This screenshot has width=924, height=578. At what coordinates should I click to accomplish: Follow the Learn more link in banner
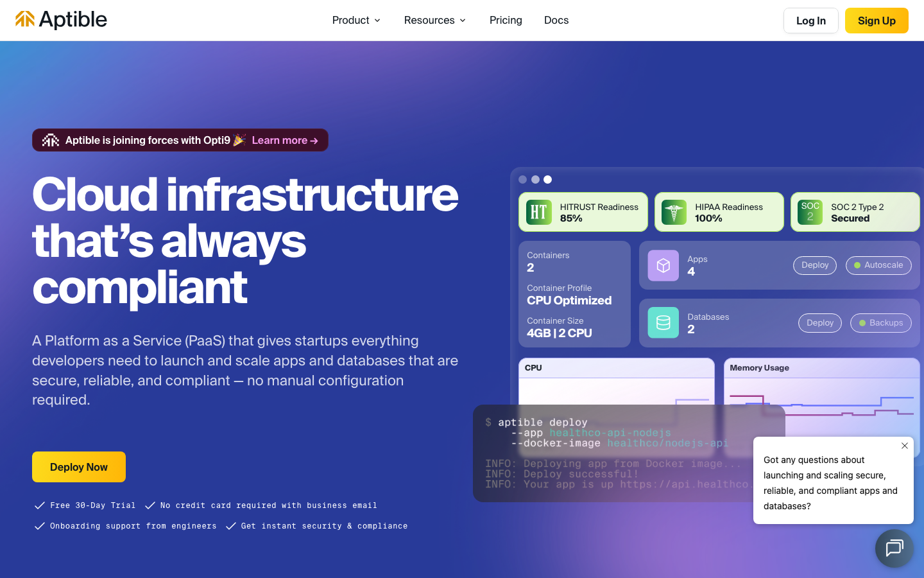tap(285, 140)
